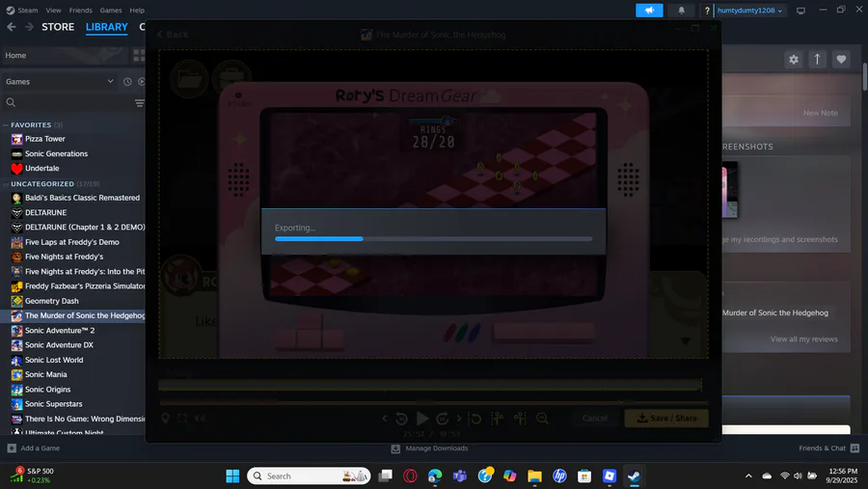
Task: Click the library grid view icon
Action: [x=138, y=55]
